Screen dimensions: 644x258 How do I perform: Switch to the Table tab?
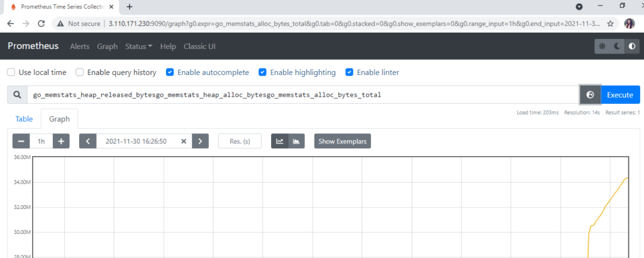click(24, 119)
